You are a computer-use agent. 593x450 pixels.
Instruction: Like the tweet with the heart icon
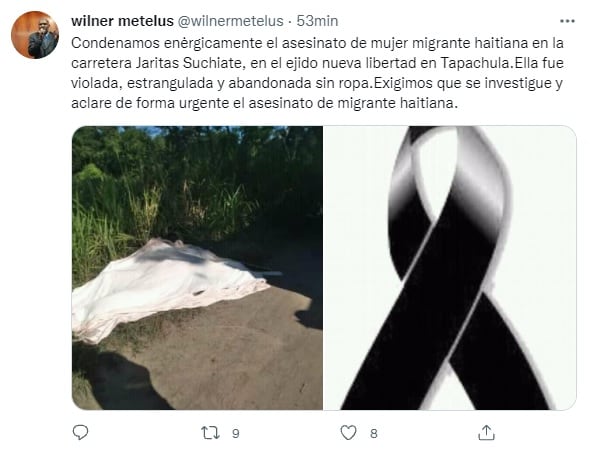click(x=348, y=433)
